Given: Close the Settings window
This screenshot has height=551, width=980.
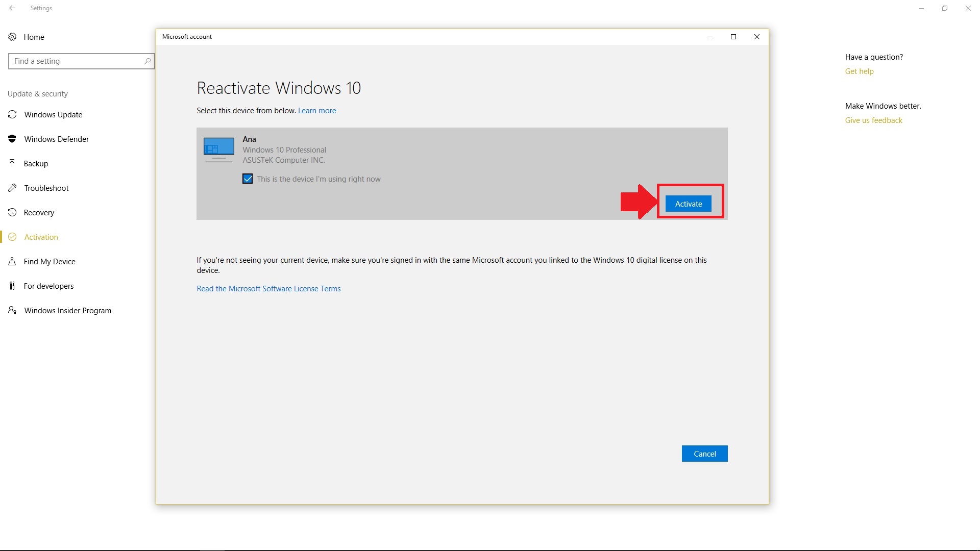Looking at the screenshot, I should click(x=968, y=8).
